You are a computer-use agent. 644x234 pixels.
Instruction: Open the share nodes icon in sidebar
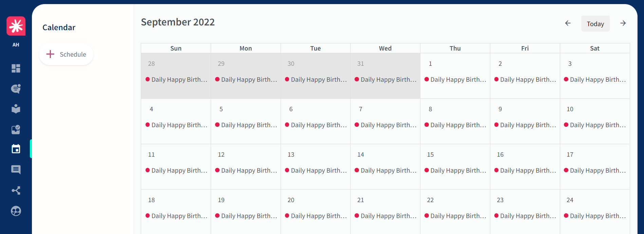point(16,190)
